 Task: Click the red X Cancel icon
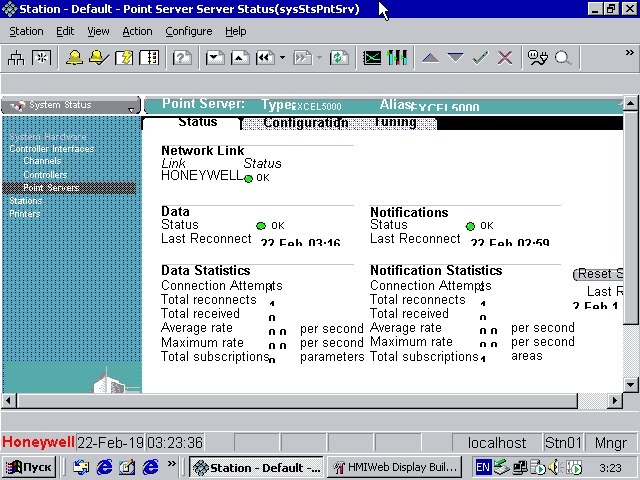tap(505, 58)
